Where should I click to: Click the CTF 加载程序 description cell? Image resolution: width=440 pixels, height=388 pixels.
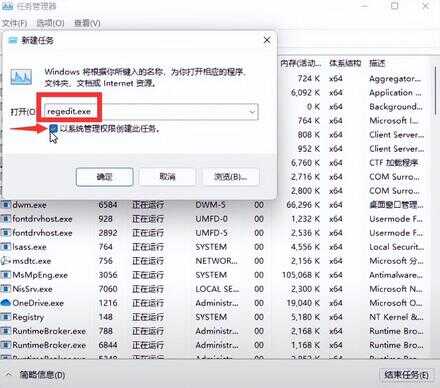pos(394,163)
